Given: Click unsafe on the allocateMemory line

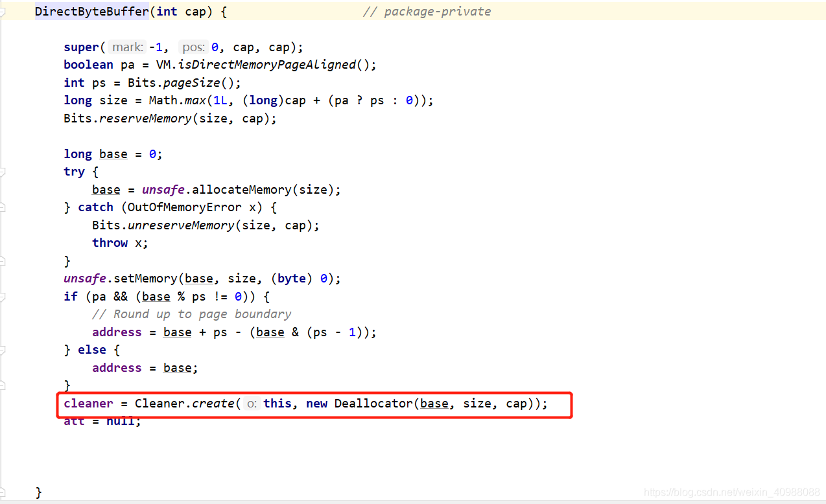Looking at the screenshot, I should coord(163,190).
